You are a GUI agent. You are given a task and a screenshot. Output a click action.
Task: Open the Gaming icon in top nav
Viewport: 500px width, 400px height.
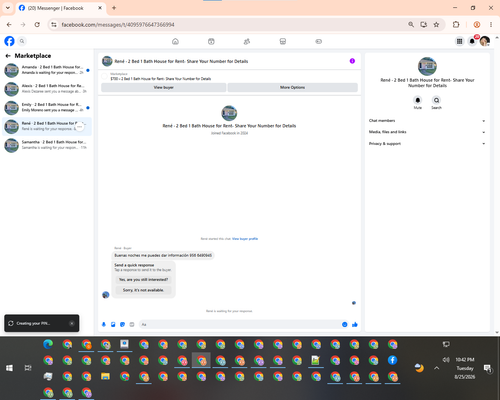coord(318,41)
